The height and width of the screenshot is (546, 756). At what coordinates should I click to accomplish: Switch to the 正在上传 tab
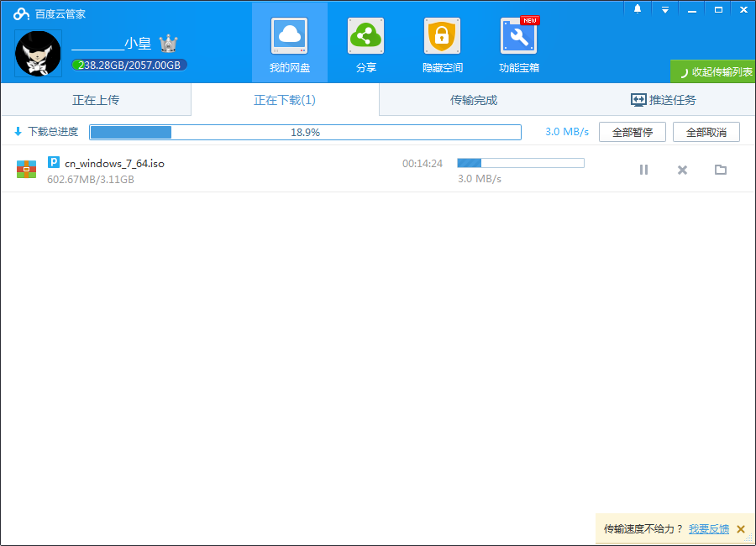96,100
